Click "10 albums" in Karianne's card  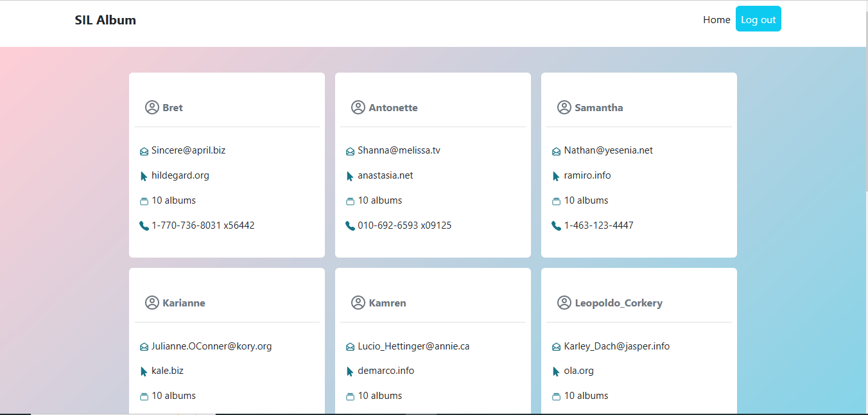tap(173, 396)
